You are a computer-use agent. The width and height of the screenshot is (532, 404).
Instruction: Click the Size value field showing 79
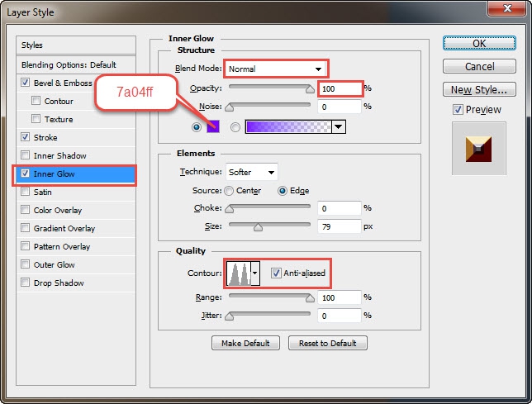pos(340,226)
